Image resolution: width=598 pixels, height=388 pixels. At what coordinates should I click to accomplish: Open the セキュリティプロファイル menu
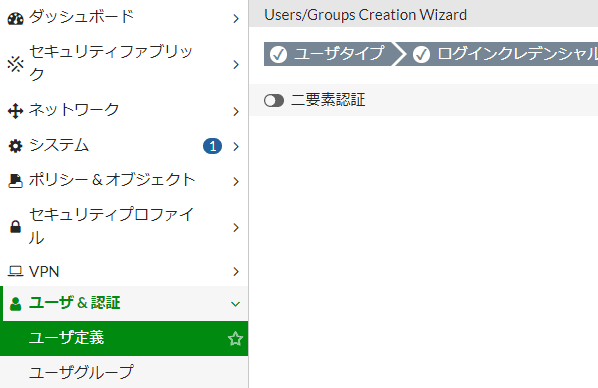tap(124, 227)
